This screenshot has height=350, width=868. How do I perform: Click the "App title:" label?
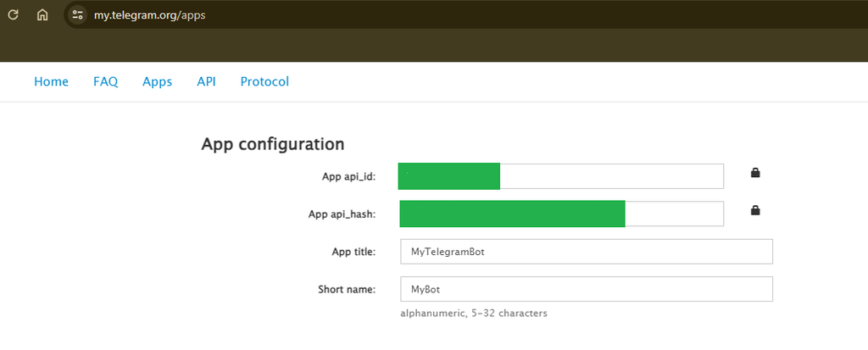click(x=353, y=252)
